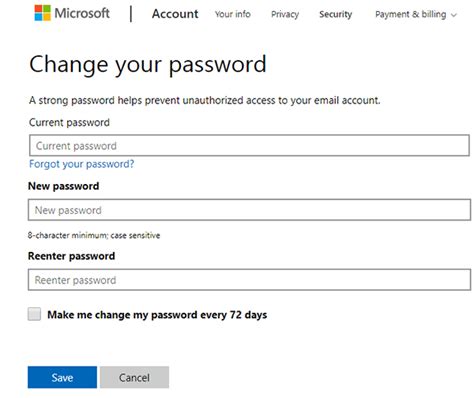Click the 8-character minimum hint text
Screen dimensions: 474x398
tap(94, 235)
